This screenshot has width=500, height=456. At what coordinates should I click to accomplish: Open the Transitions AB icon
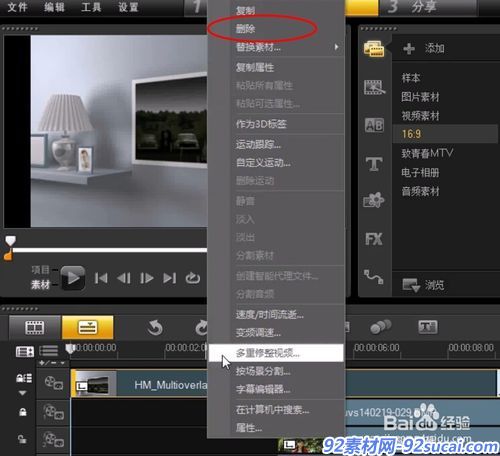(374, 125)
